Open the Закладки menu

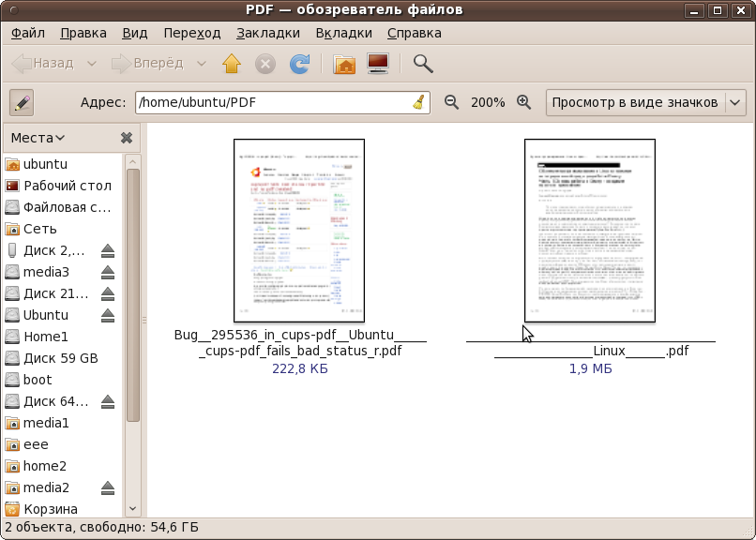267,33
